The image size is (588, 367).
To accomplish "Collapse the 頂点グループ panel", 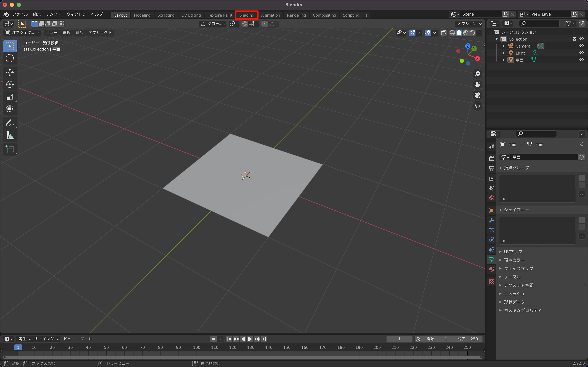I will 516,168.
